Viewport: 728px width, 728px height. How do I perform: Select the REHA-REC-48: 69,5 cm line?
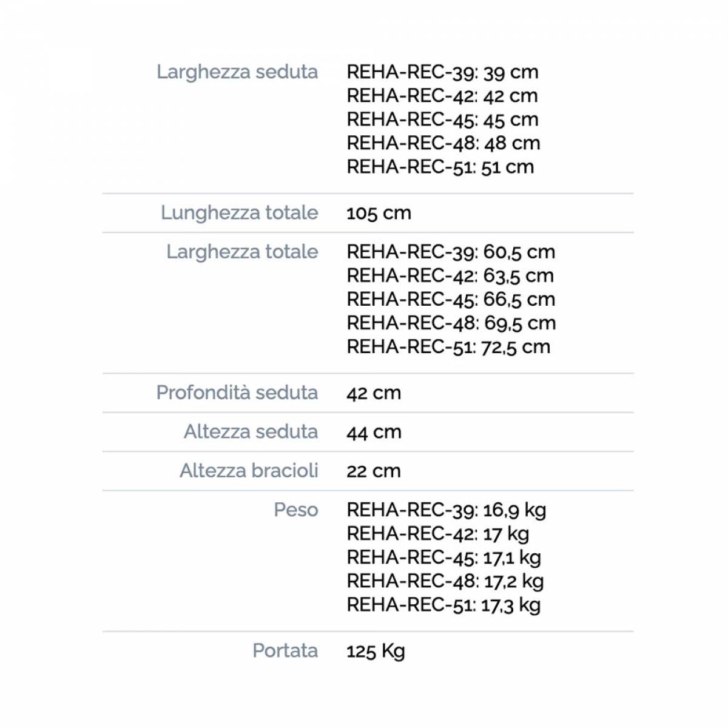[451, 323]
